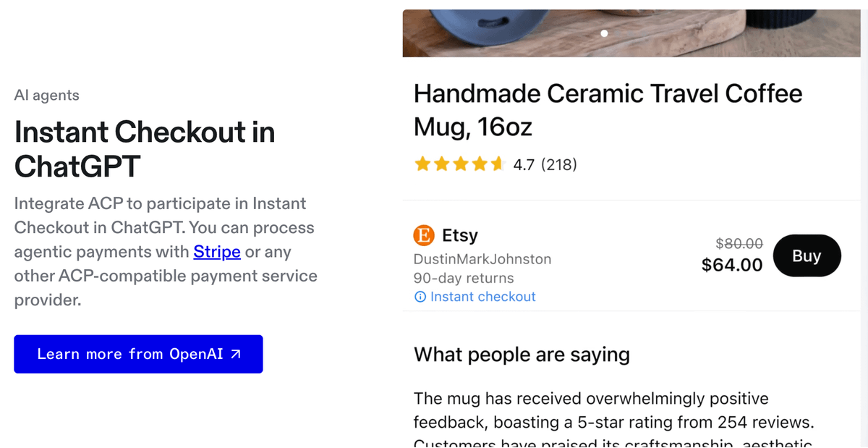
Task: Click the half-filled fifth rating star
Action: click(x=497, y=164)
